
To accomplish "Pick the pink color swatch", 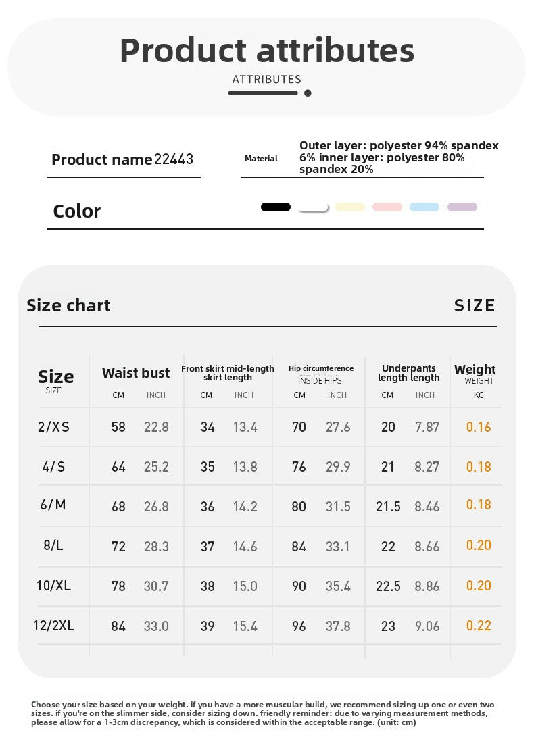I will (387, 207).
